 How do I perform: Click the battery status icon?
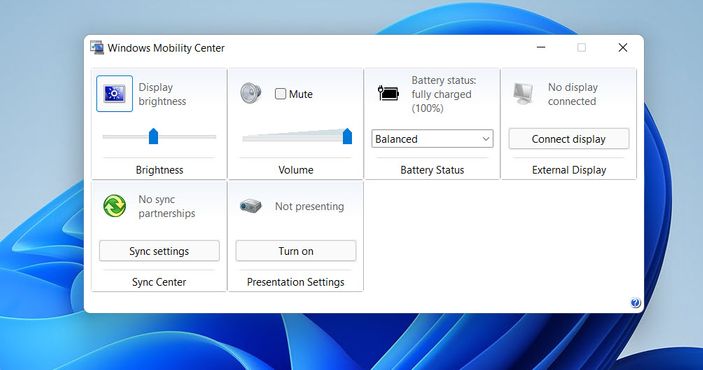pos(388,93)
